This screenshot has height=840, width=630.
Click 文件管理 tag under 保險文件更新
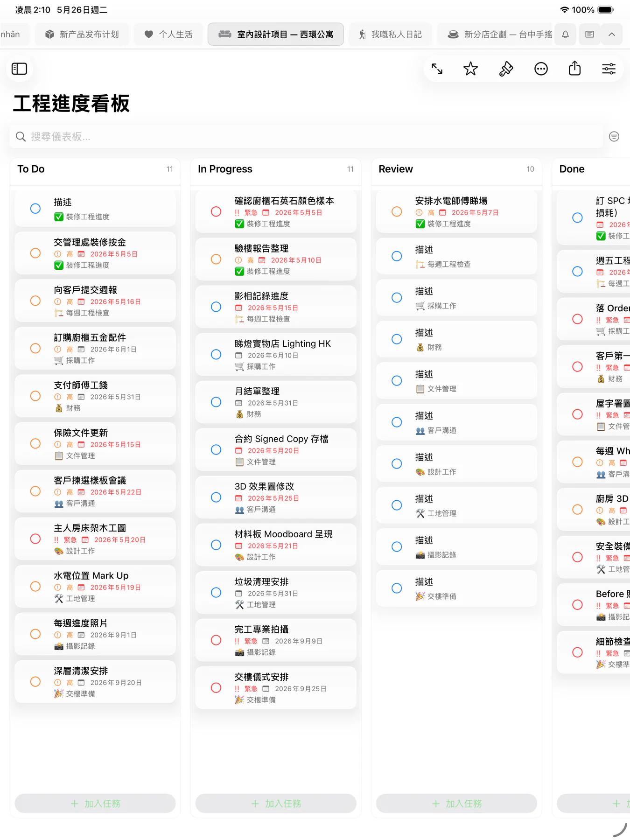pyautogui.click(x=75, y=455)
